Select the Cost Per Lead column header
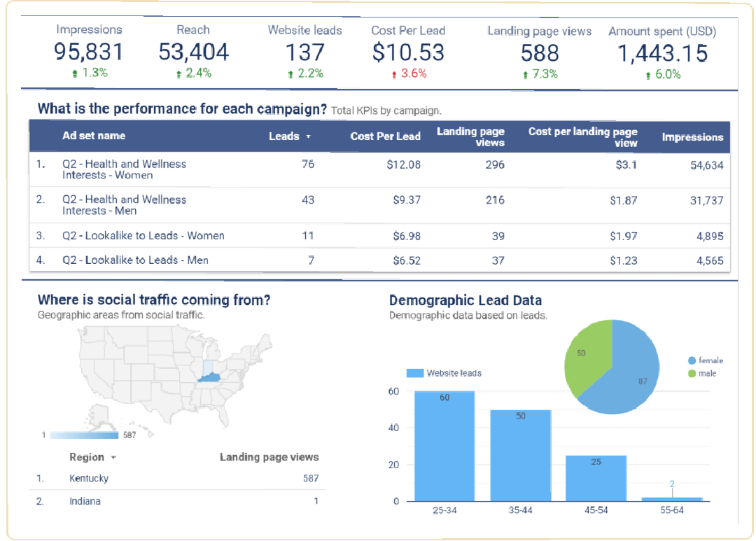The image size is (756, 541). click(385, 136)
